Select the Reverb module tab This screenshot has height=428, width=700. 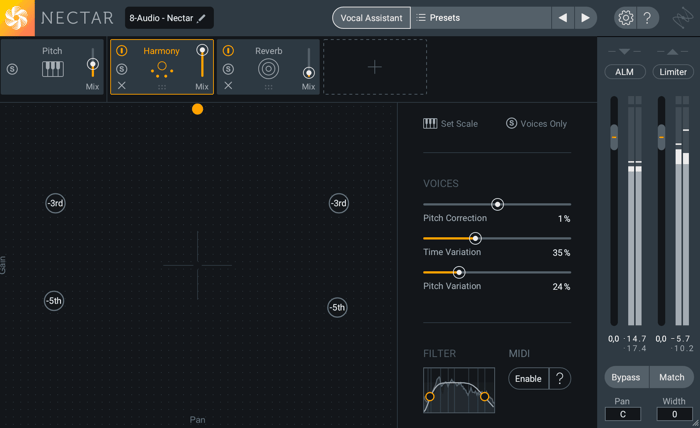[268, 67]
